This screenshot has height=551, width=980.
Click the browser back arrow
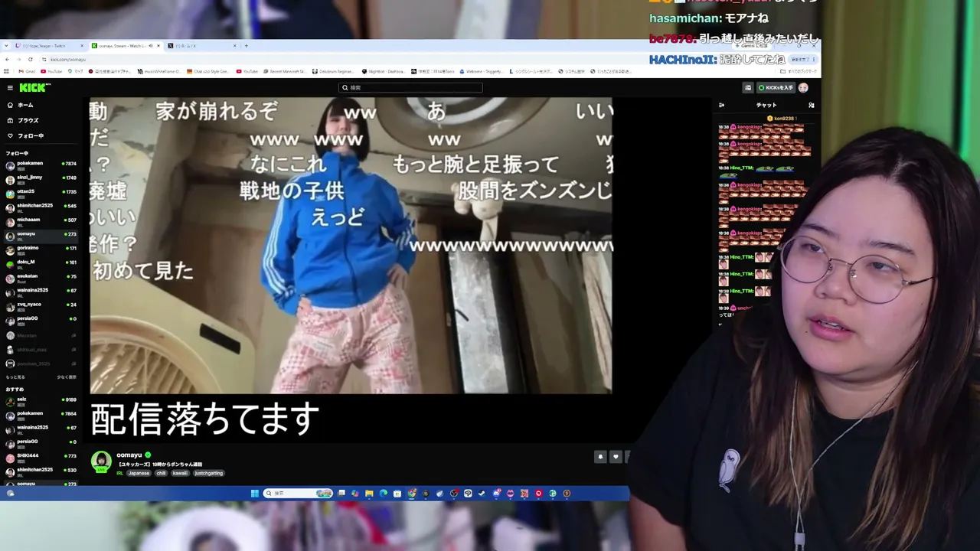pyautogui.click(x=8, y=59)
